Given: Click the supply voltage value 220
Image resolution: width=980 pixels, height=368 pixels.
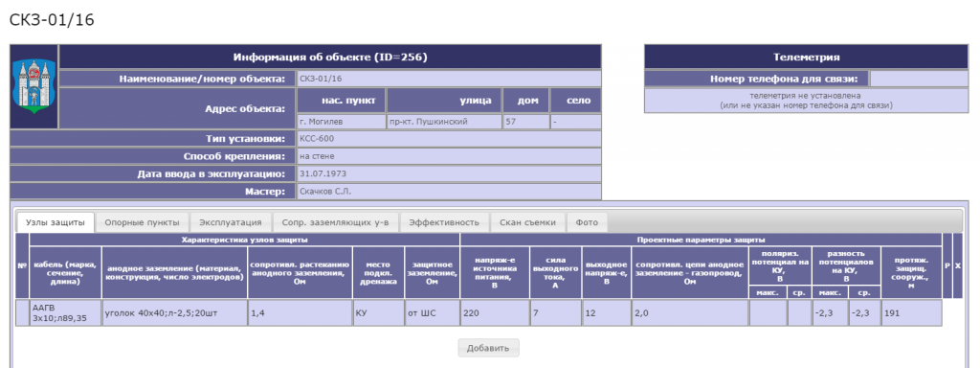Looking at the screenshot, I should point(495,313).
